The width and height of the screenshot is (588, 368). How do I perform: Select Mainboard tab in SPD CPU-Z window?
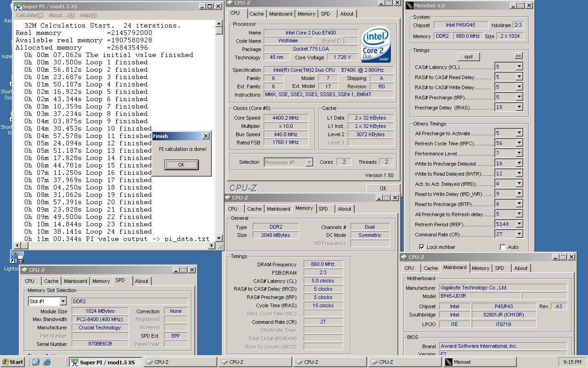pyautogui.click(x=75, y=281)
